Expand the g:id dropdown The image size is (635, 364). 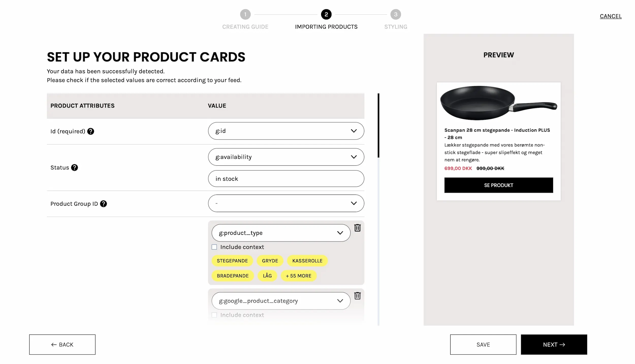(286, 131)
